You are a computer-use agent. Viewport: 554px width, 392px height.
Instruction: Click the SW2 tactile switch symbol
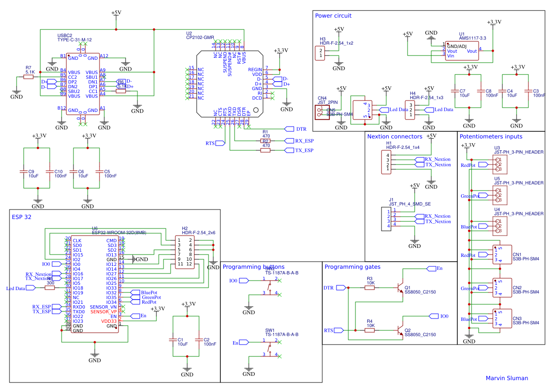[270, 287]
